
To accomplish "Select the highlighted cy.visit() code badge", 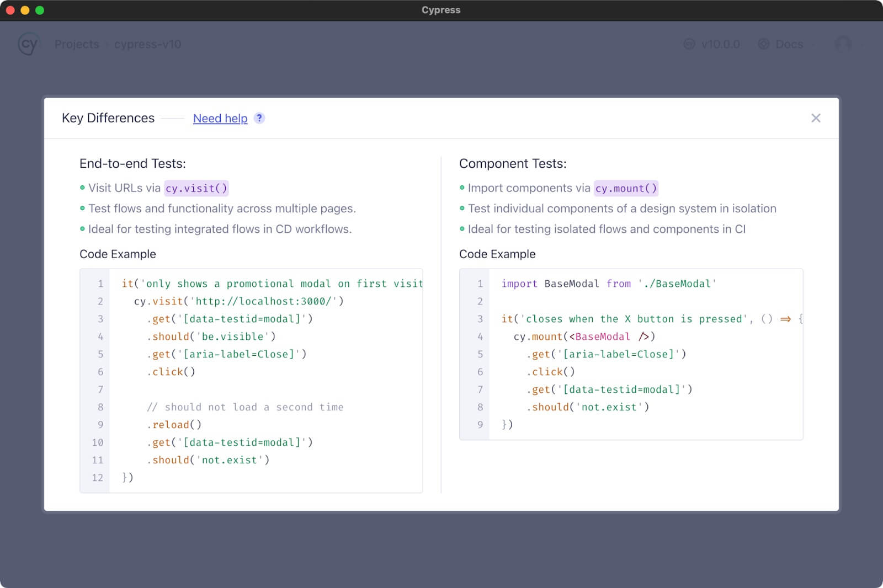I will 196,188.
